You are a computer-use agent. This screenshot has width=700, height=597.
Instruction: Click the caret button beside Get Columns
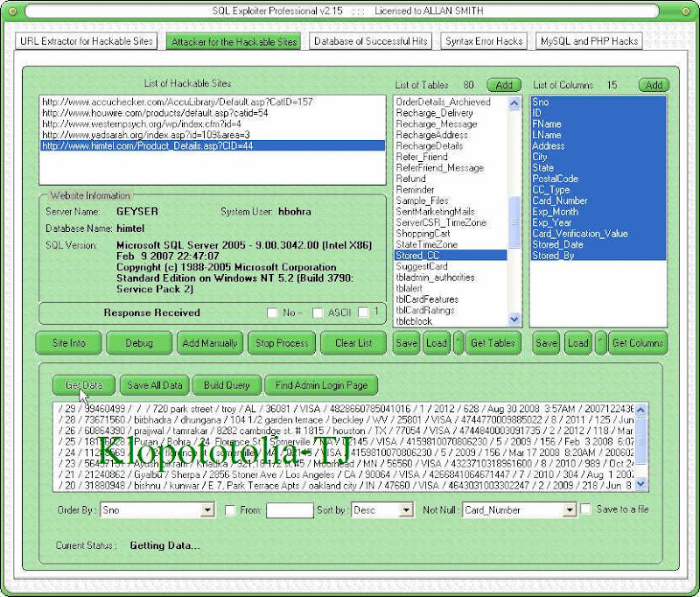tap(601, 343)
